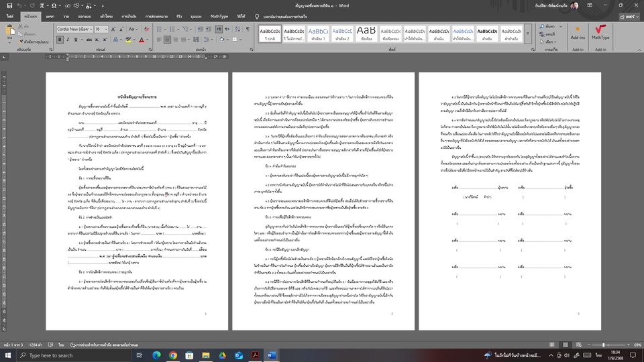
Task: Toggle the show paragraph marks button
Action: click(249, 29)
